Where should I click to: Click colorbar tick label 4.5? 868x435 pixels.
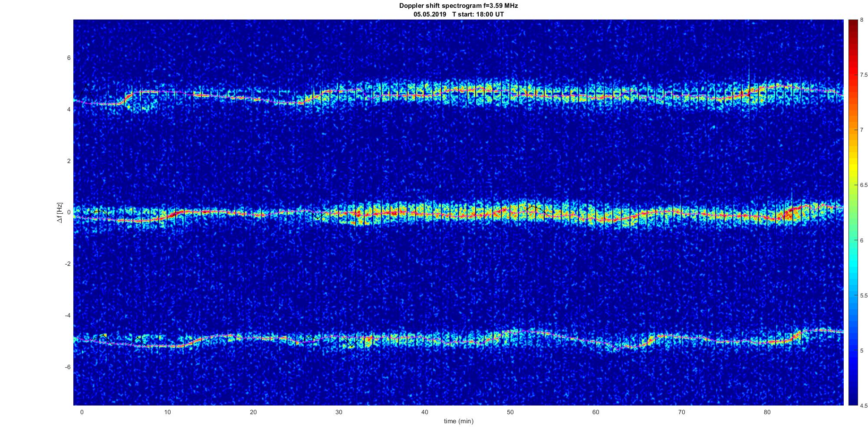[861, 406]
